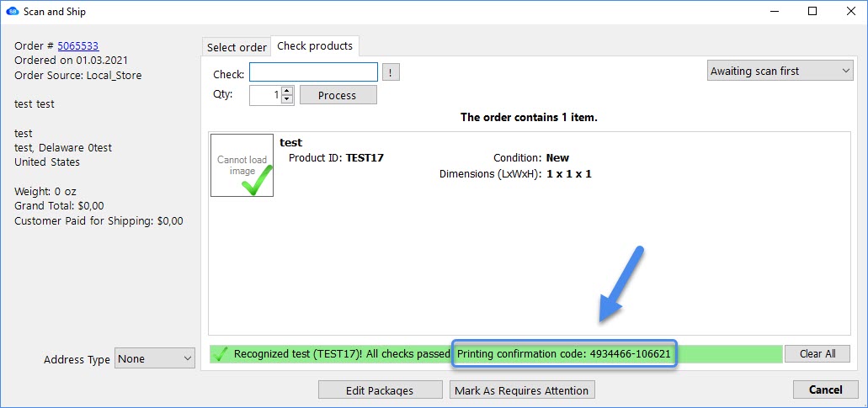The image size is (868, 408).
Task: Open the Address Type dropdown
Action: 154,358
